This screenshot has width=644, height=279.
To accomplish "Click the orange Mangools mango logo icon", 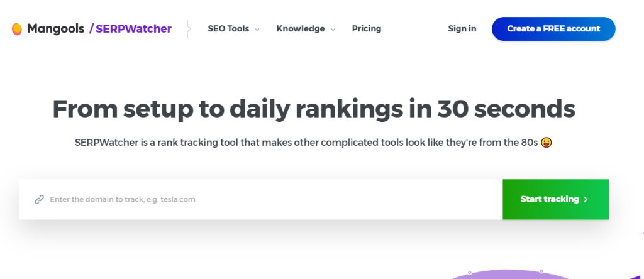I will coord(17,29).
